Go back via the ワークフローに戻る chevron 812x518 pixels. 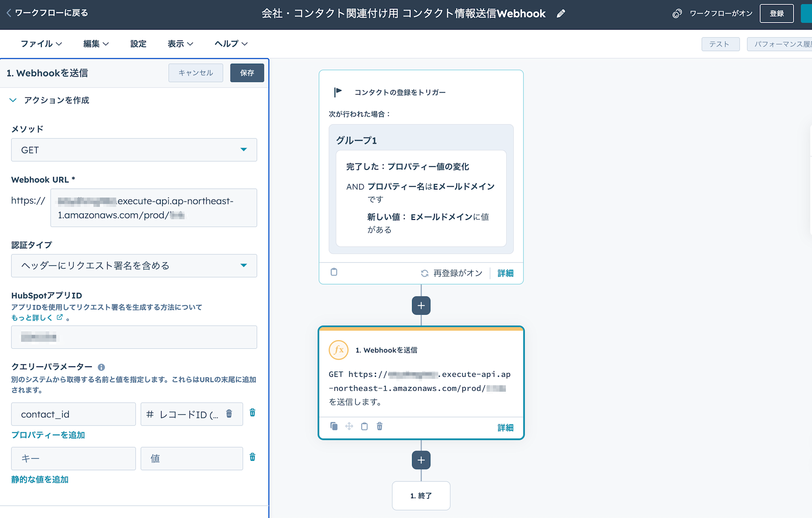point(9,13)
